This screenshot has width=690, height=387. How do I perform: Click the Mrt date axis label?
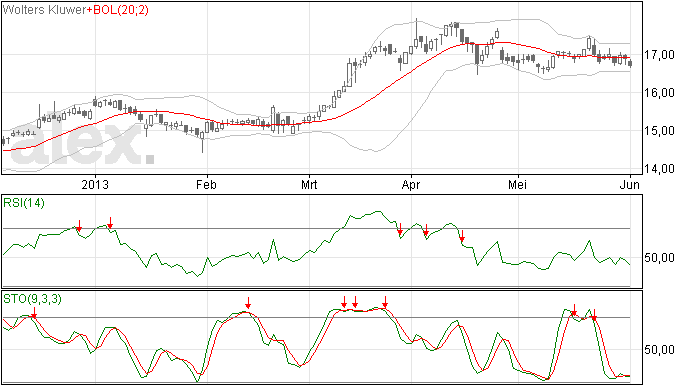pos(309,184)
